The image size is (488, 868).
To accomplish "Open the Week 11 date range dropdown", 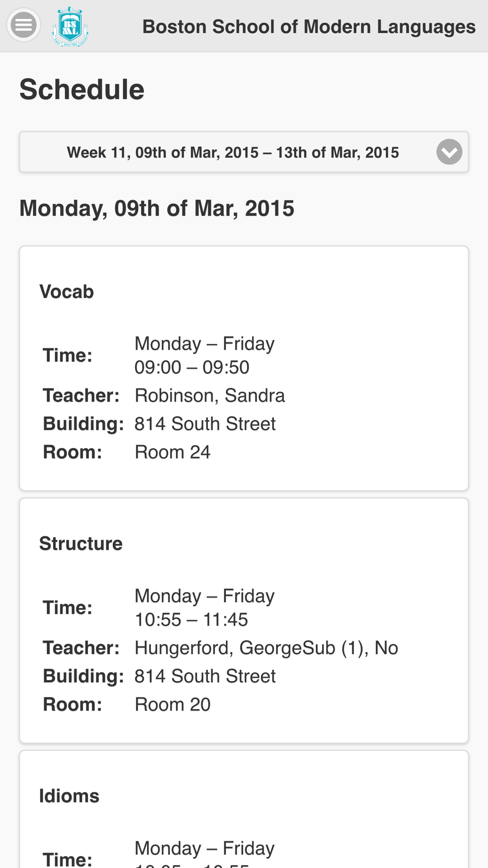I will pyautogui.click(x=233, y=152).
